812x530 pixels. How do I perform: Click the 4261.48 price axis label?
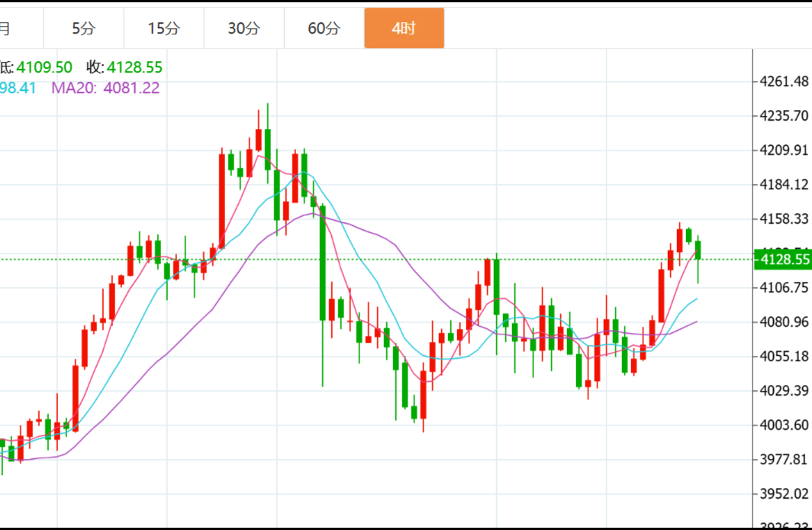[x=784, y=82]
